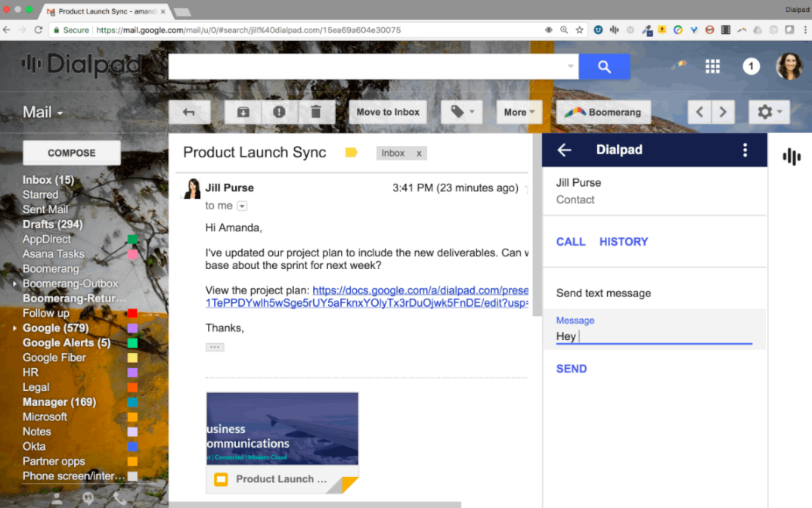812x508 pixels.
Task: Click the COMPOSE button
Action: (71, 152)
